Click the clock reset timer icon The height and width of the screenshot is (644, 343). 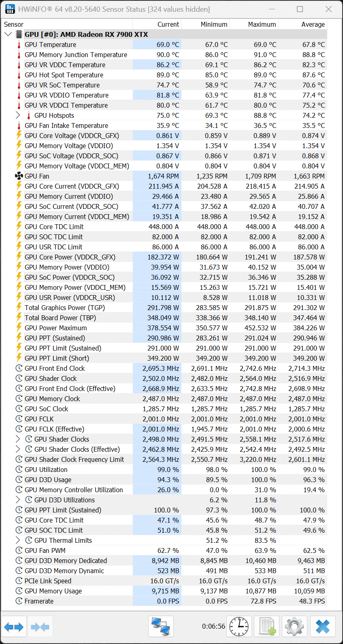239,627
